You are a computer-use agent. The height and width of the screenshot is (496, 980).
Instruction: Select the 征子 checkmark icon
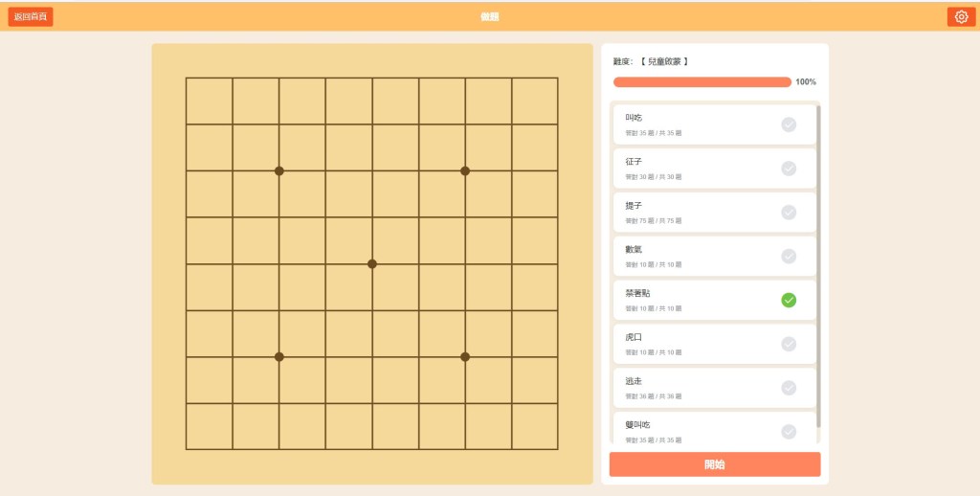point(789,169)
